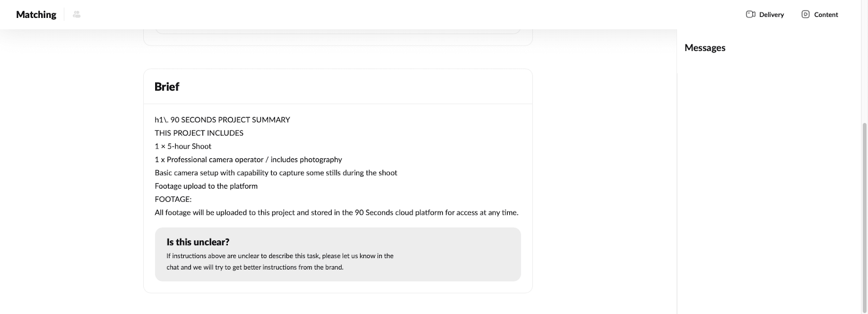Click the empty Messages panel area
The image size is (868, 314).
768,179
